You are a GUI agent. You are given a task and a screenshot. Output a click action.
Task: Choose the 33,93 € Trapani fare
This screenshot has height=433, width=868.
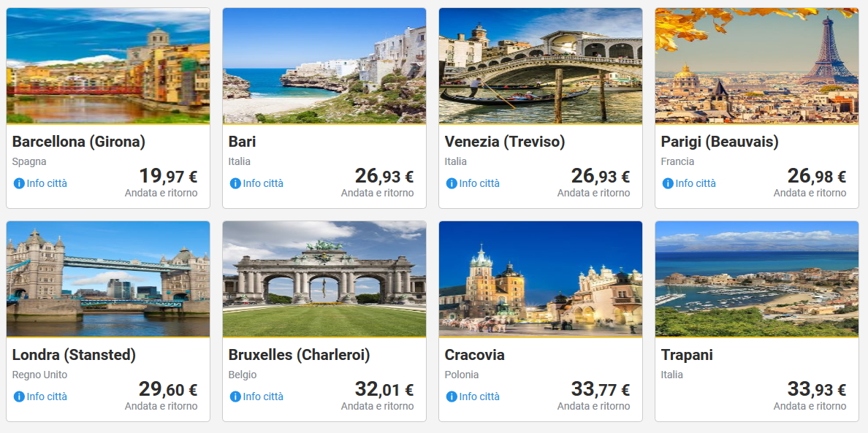click(x=817, y=390)
